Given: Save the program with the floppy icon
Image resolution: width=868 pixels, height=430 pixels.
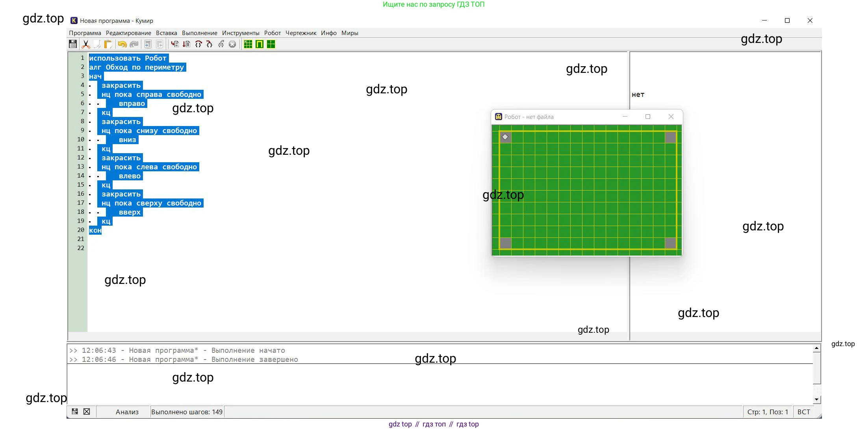Looking at the screenshot, I should click(x=73, y=44).
